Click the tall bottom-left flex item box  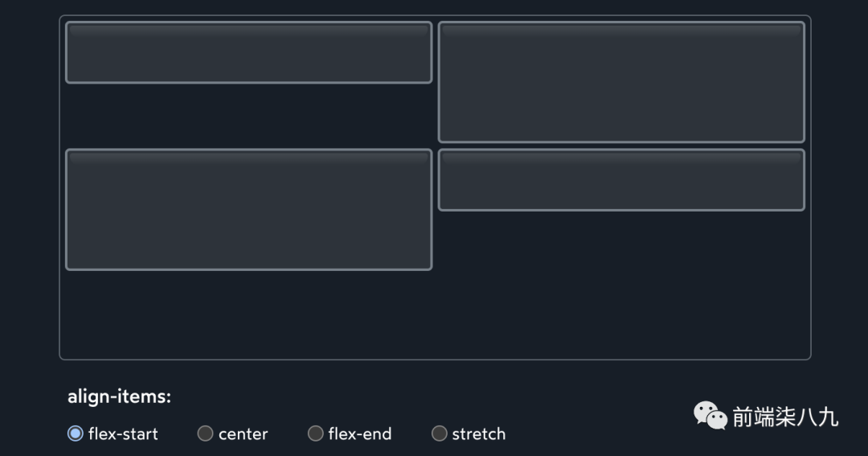[248, 210]
